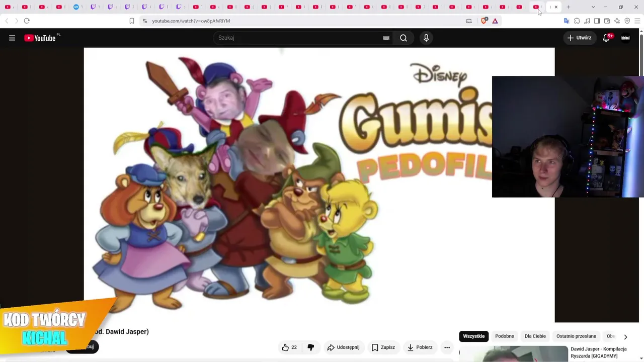Open a new browser tab
The width and height of the screenshot is (644, 362).
coord(569,7)
